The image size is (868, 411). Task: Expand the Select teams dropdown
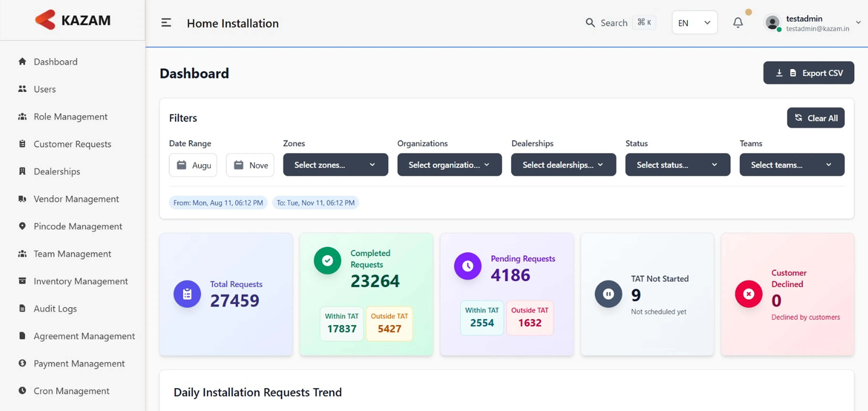[792, 165]
